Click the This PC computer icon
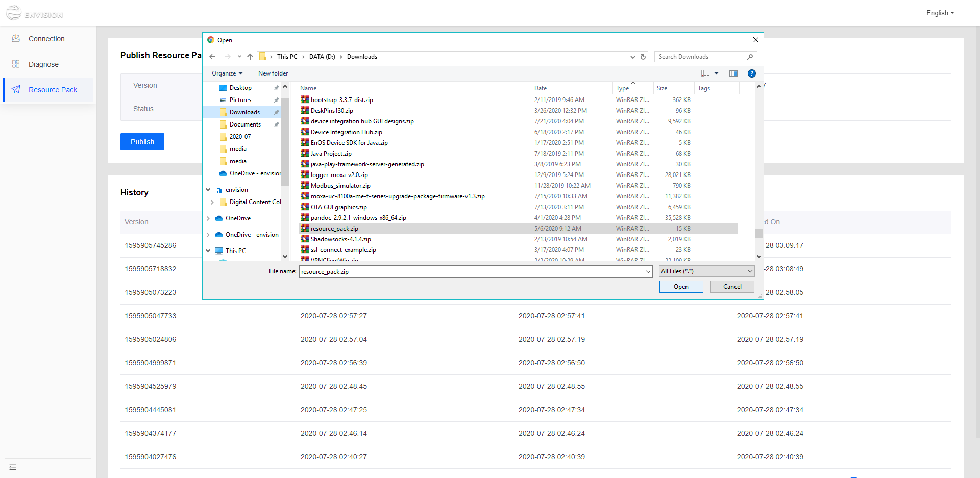Image resolution: width=980 pixels, height=478 pixels. point(219,251)
